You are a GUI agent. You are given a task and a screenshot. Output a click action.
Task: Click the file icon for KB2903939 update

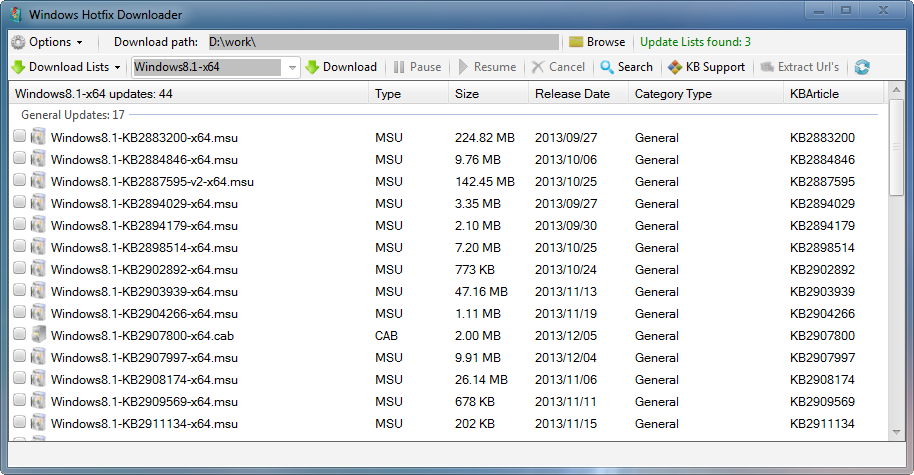point(38,291)
